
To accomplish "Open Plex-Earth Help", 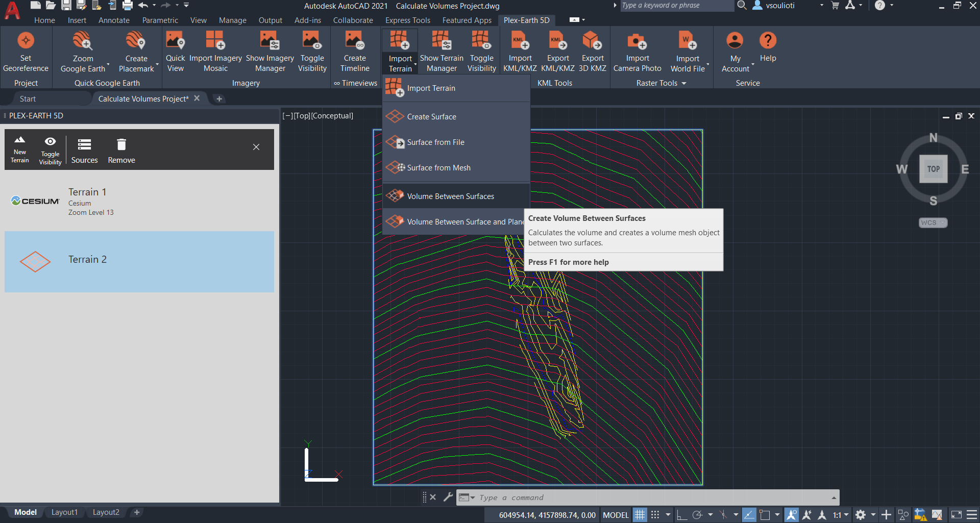I will 768,47.
